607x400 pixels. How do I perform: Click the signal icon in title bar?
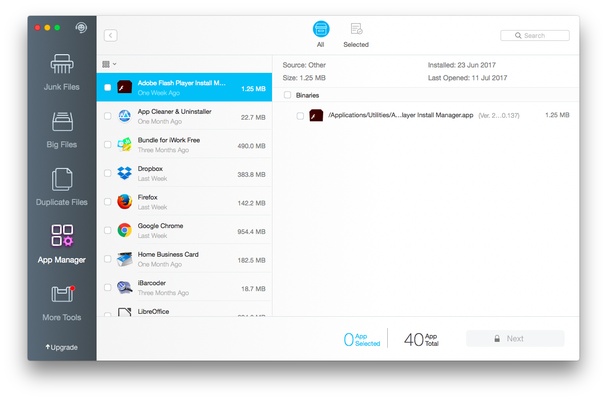coord(80,28)
